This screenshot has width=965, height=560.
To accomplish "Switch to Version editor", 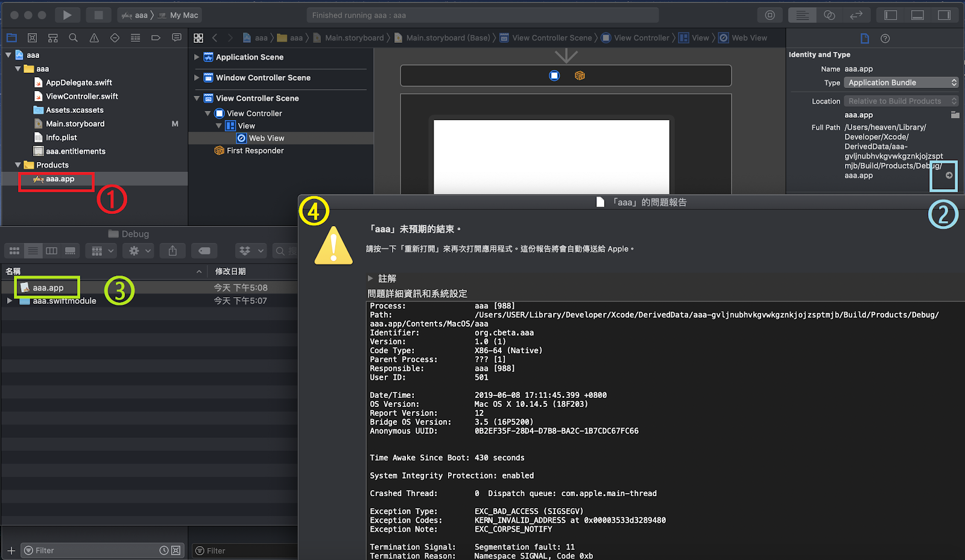I will pos(856,15).
